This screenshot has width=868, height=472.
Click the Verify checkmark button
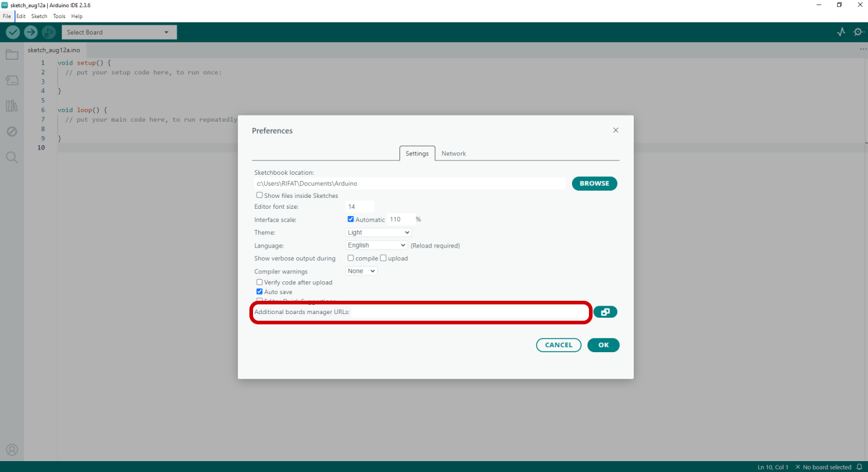(x=13, y=32)
